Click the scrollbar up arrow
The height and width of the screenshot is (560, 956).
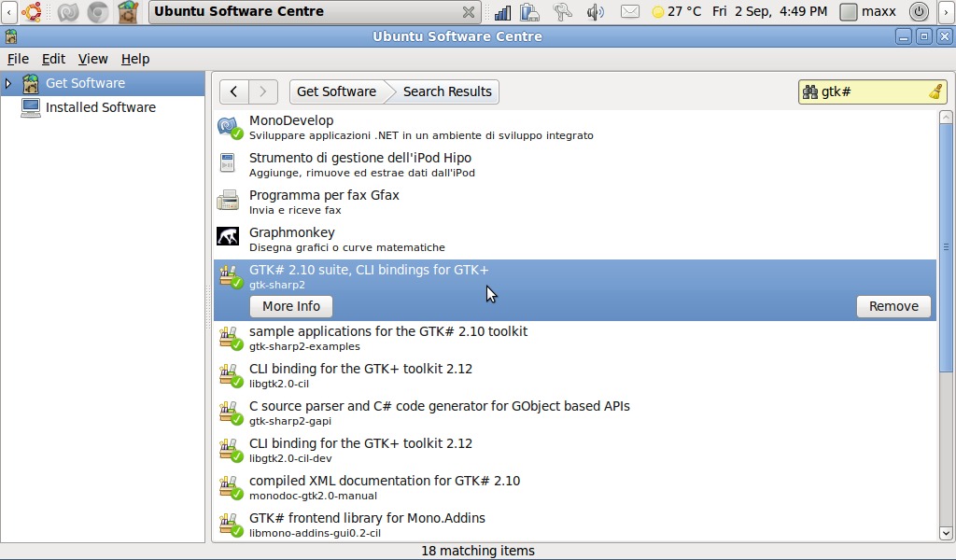[x=946, y=117]
